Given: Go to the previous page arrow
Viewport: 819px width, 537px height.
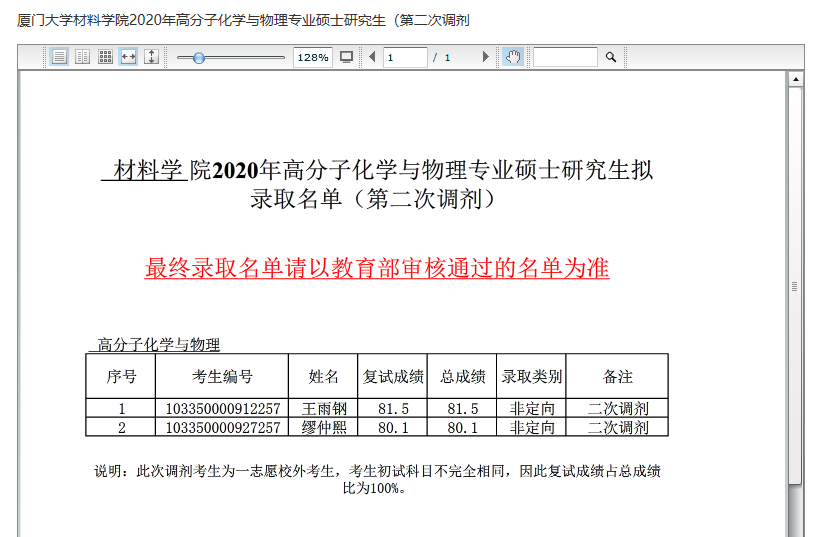Looking at the screenshot, I should pos(372,57).
